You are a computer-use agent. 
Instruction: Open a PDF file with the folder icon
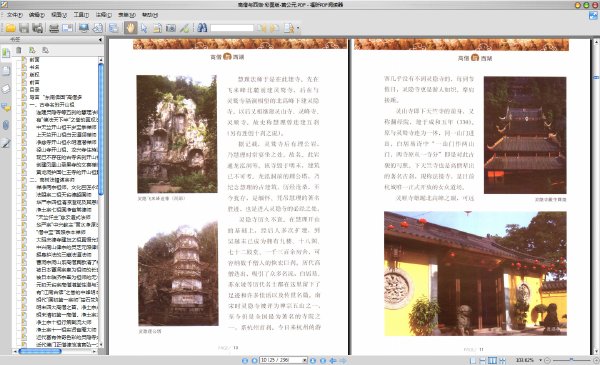pos(10,28)
